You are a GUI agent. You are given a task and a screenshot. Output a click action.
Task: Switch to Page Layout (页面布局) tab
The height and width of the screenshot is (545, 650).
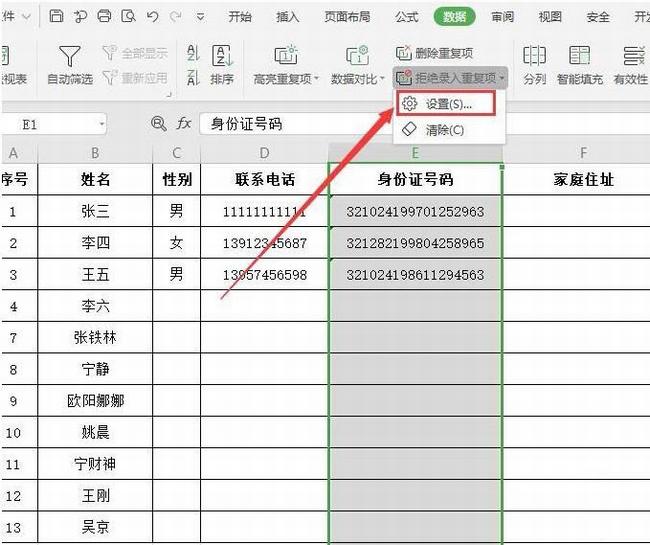[x=347, y=17]
